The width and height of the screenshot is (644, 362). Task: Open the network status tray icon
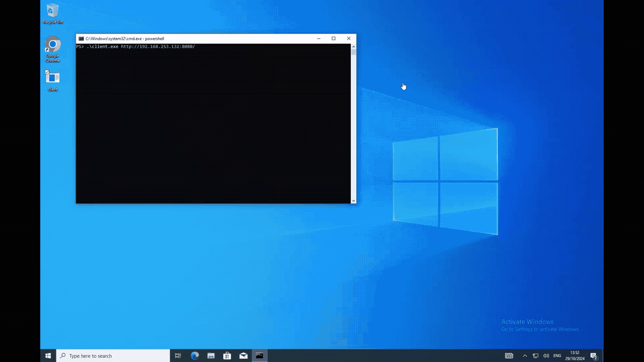coord(535,355)
